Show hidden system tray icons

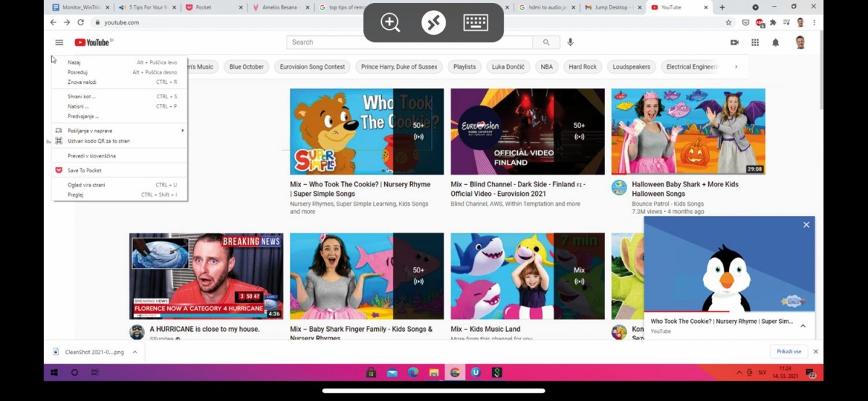click(739, 373)
